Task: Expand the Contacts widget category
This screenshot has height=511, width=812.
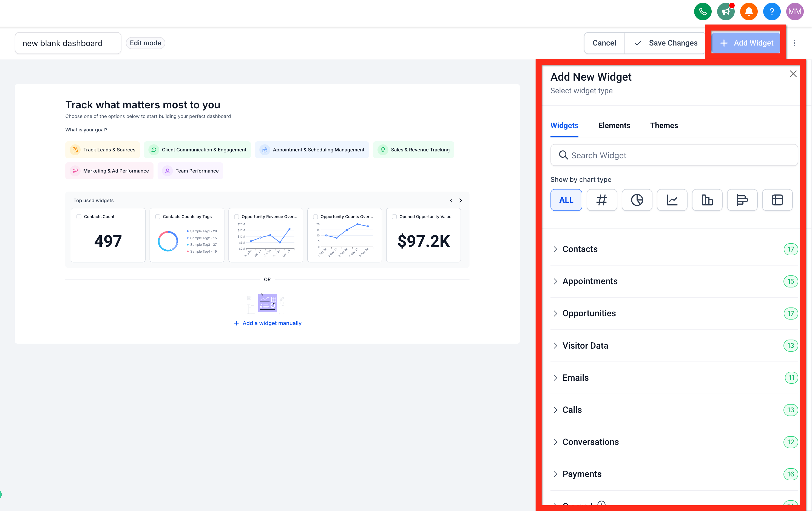Action: (580, 249)
